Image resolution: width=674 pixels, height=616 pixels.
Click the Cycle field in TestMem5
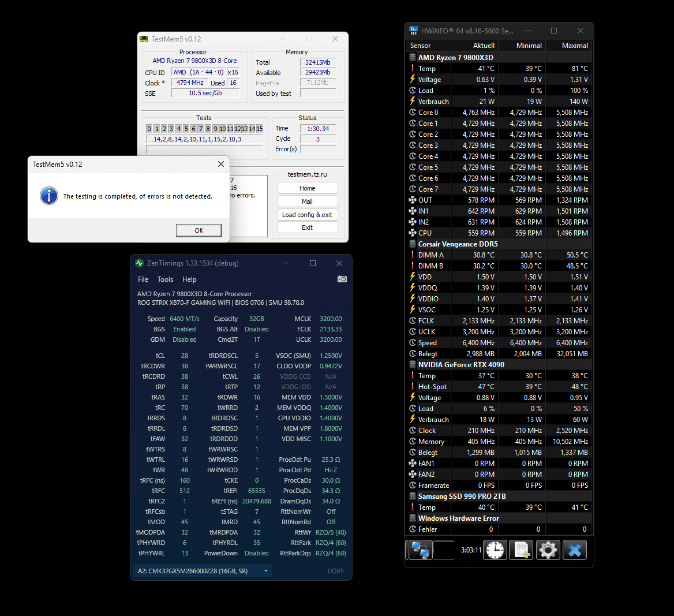point(317,139)
